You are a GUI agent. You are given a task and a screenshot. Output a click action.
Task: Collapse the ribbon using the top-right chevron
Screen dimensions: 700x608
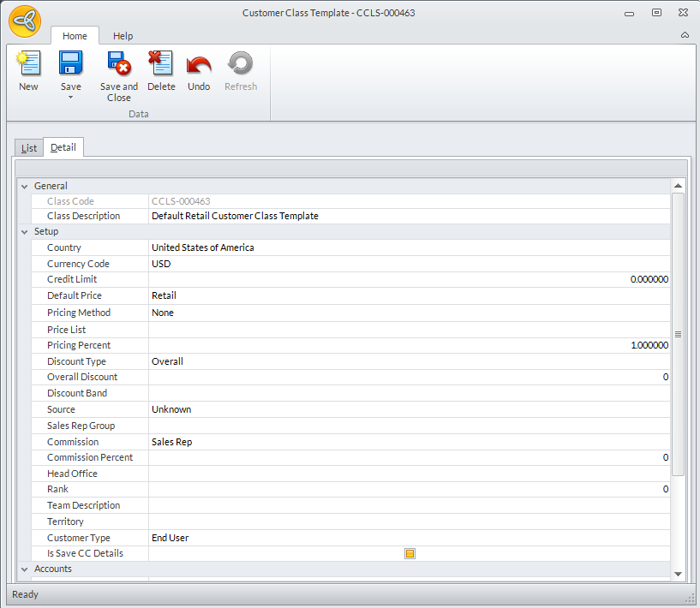[x=685, y=35]
